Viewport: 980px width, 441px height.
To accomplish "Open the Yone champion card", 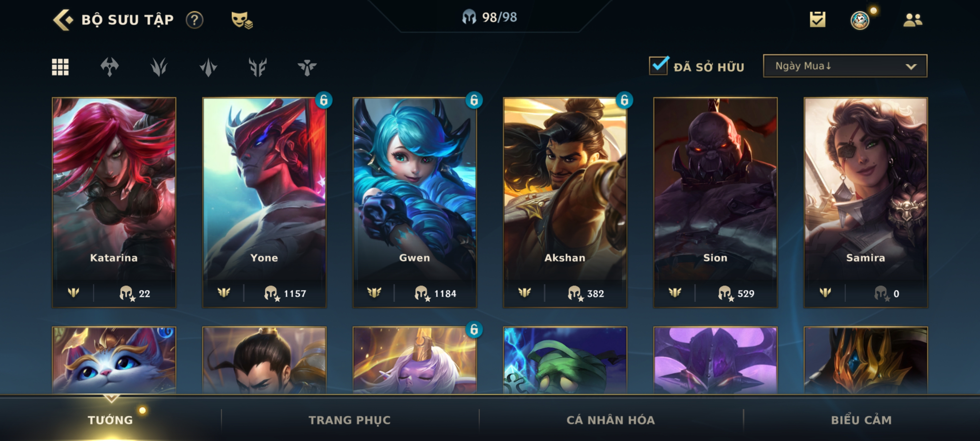I will pos(264,202).
